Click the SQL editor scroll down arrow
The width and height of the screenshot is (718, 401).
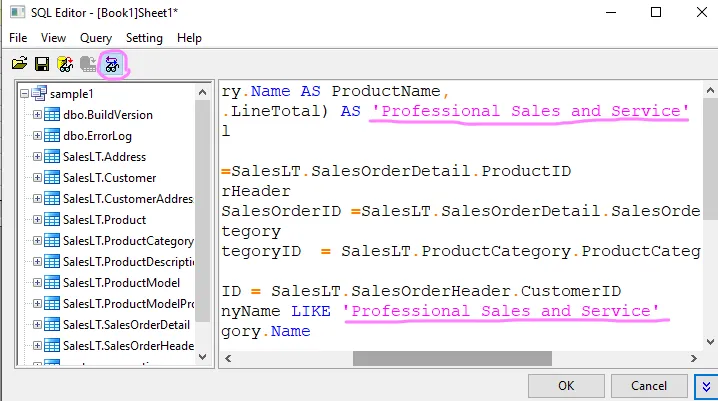(710, 341)
